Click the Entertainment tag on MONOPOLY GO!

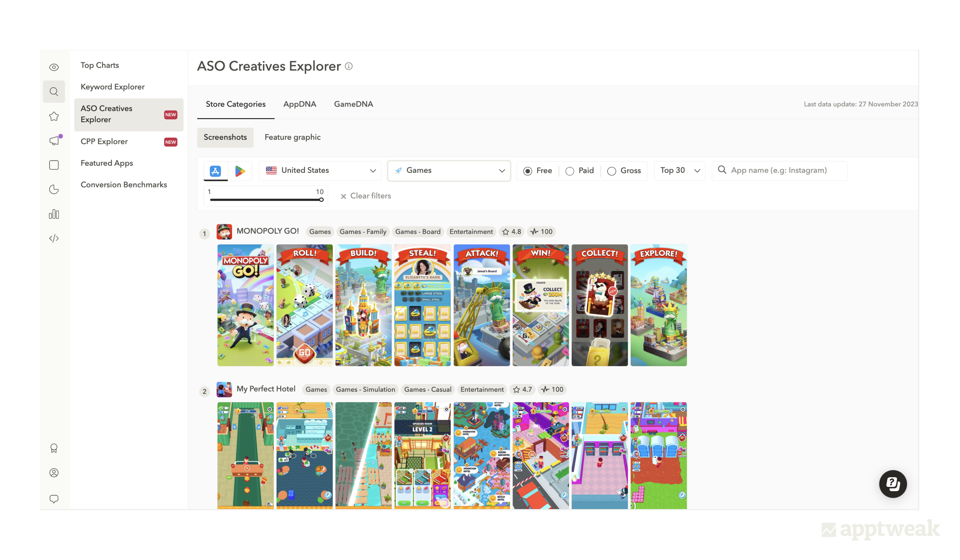471,232
